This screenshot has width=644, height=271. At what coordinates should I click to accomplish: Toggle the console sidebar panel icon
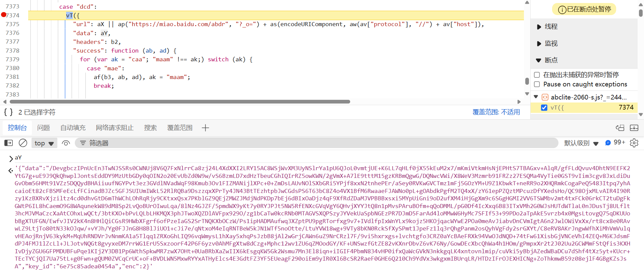(x=9, y=143)
